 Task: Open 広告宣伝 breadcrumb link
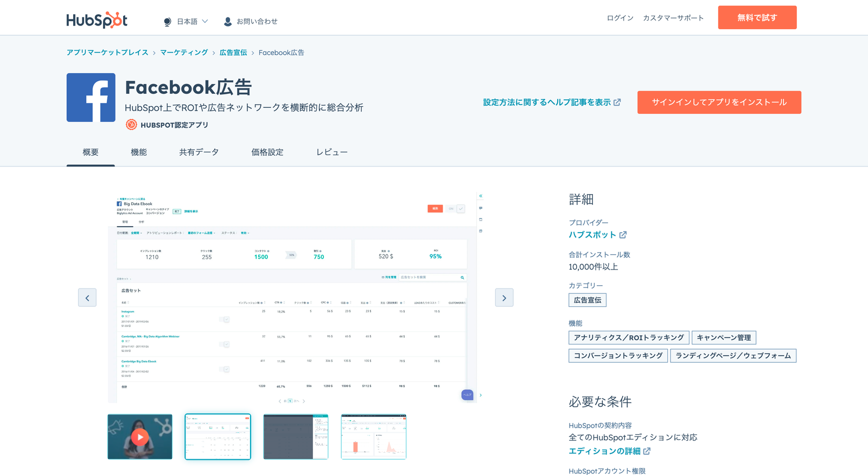coord(233,53)
